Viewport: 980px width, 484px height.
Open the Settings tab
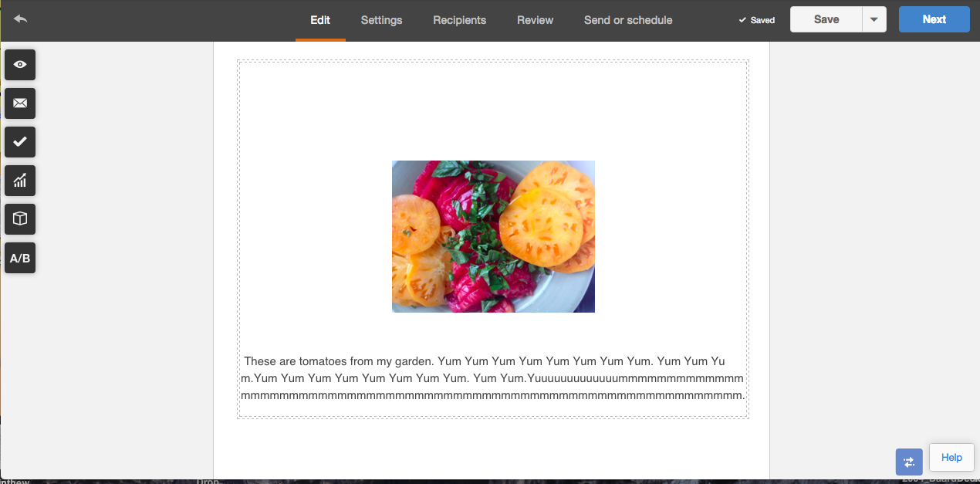(x=381, y=20)
